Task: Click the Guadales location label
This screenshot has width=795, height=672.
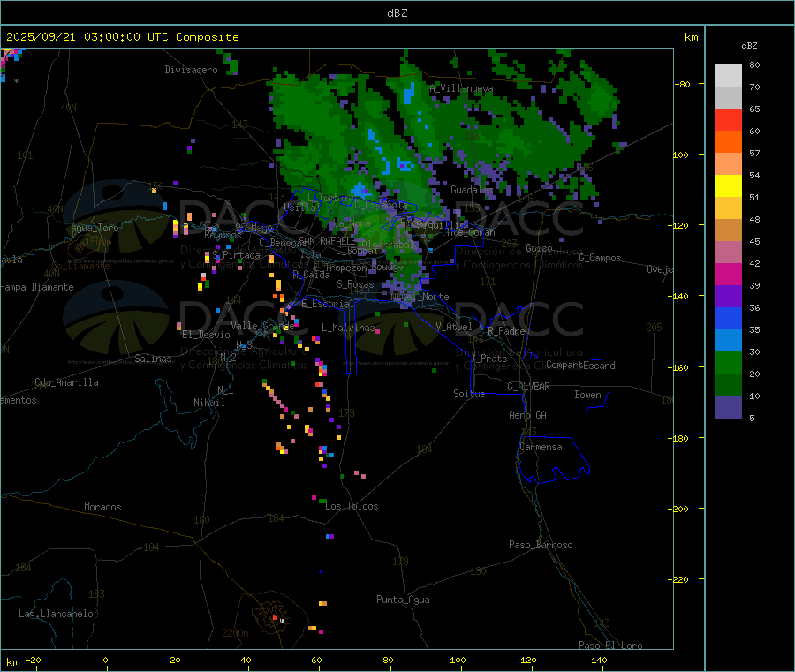Action: (x=472, y=190)
